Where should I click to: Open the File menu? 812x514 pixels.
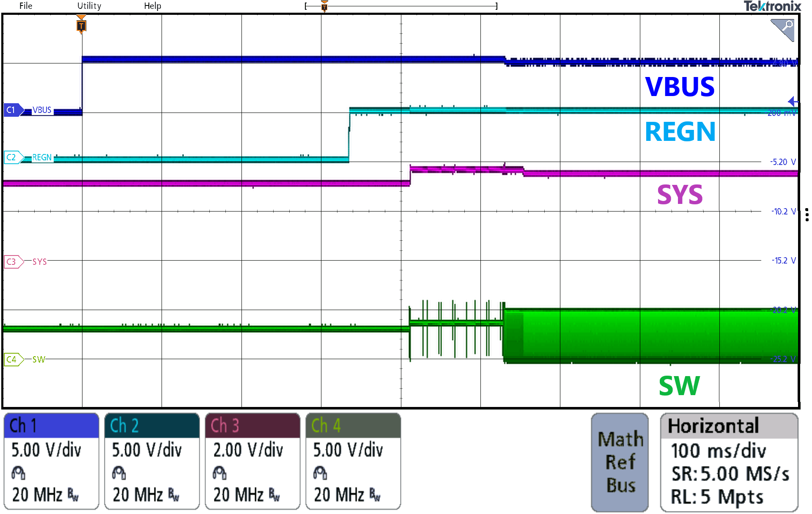[x=25, y=6]
